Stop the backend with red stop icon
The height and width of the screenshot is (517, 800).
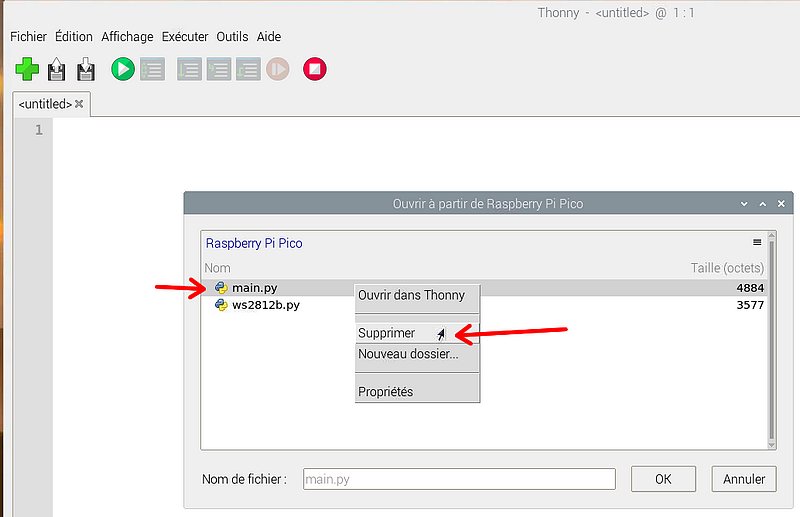click(315, 69)
